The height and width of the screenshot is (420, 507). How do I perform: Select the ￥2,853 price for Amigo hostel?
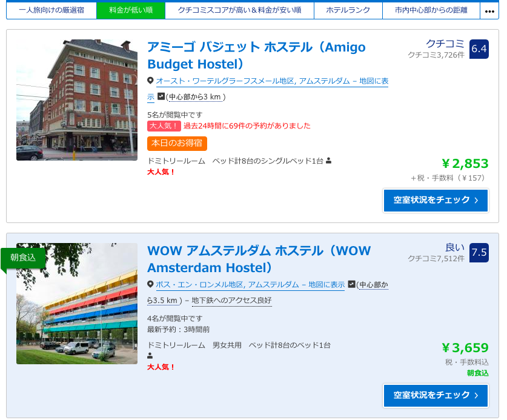click(465, 164)
